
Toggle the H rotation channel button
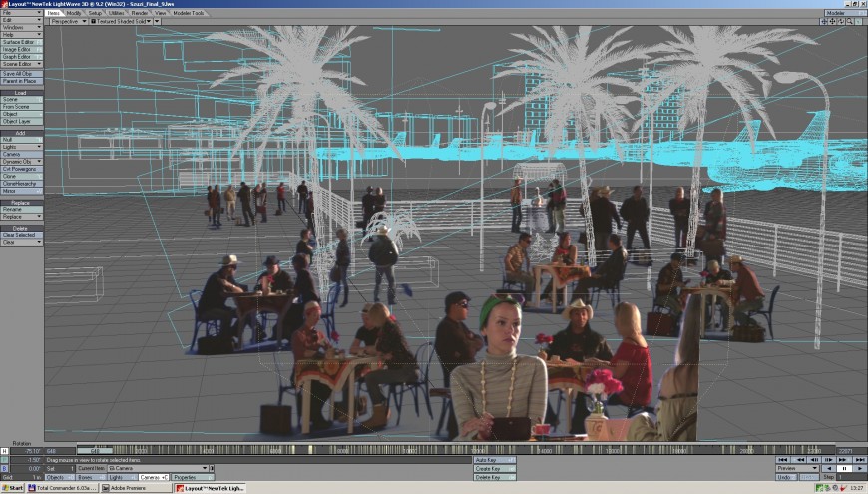click(x=5, y=451)
